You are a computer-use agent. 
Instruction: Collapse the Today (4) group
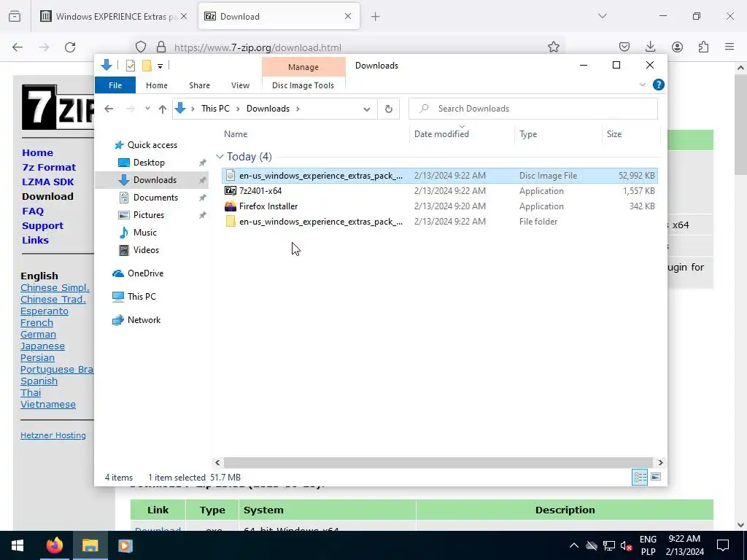click(220, 157)
